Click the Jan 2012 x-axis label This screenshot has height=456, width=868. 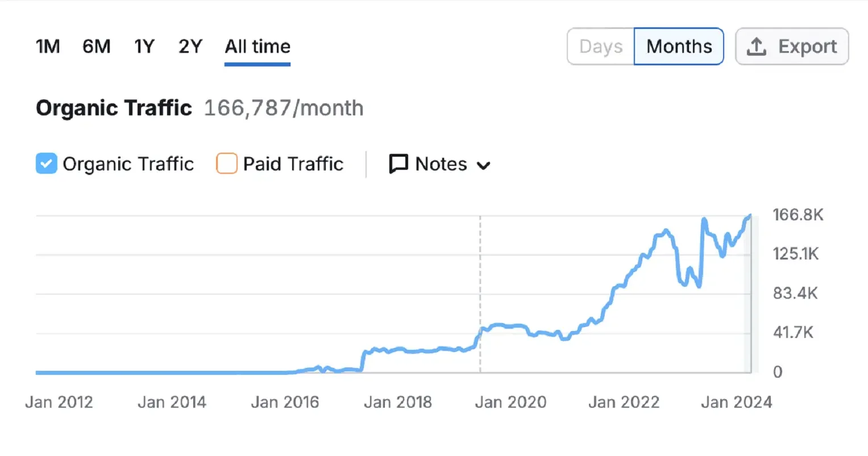click(59, 402)
